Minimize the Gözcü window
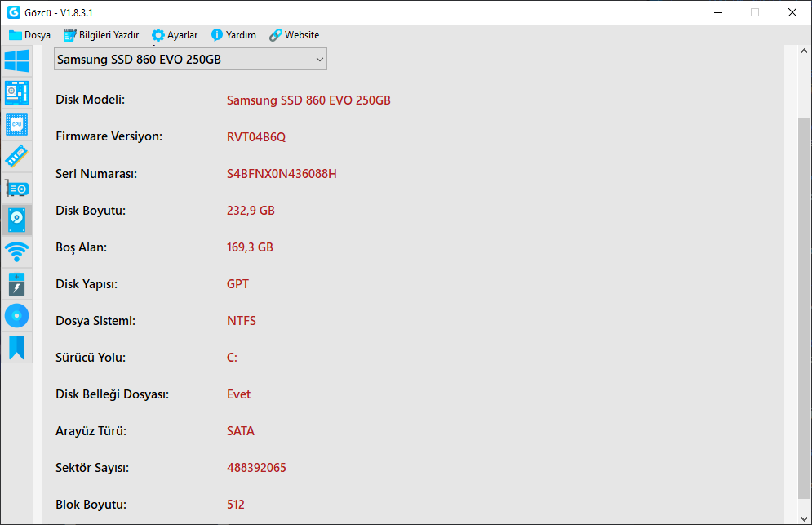Screen dimensions: 812x525 pyautogui.click(x=718, y=12)
